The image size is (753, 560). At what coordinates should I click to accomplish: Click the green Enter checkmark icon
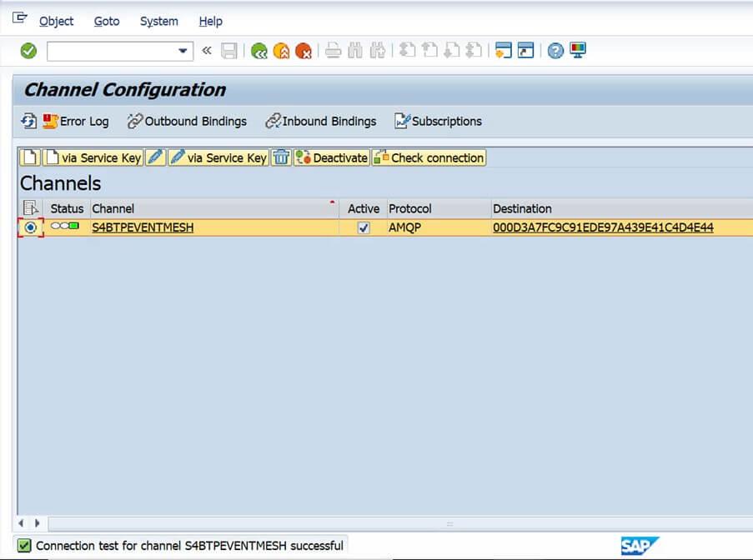(28, 50)
